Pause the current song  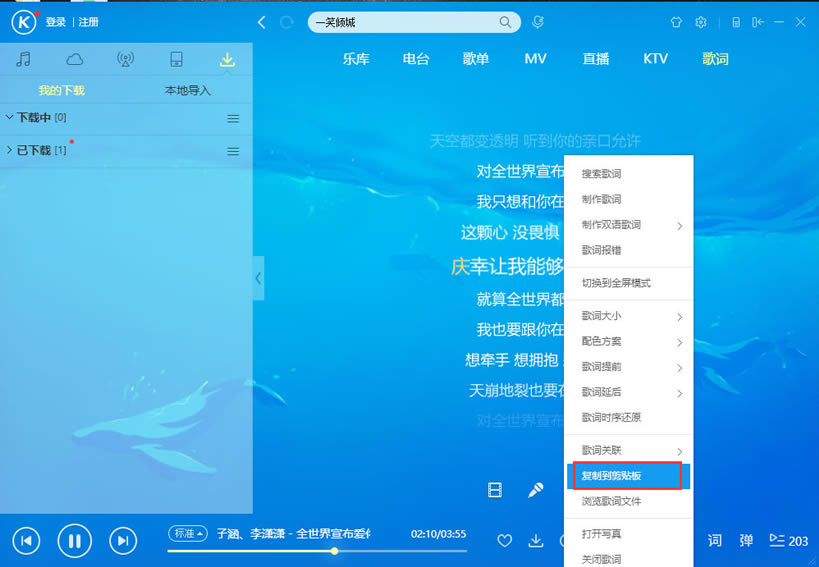point(75,540)
